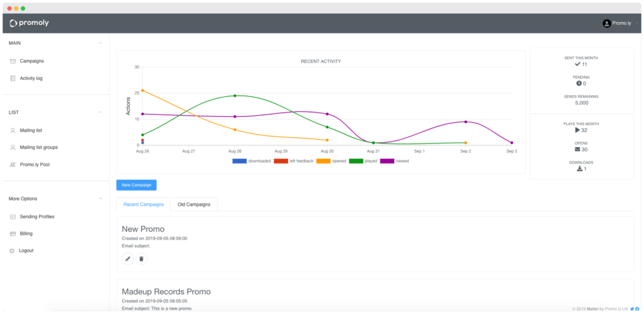Click the sends remaining value 5,000
644x314 pixels.
click(582, 103)
